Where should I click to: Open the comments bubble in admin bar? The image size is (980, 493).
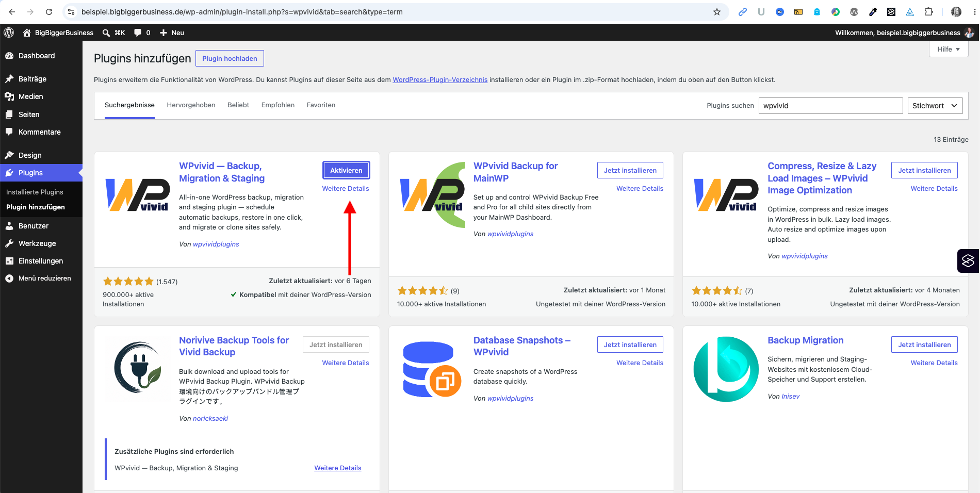point(138,32)
